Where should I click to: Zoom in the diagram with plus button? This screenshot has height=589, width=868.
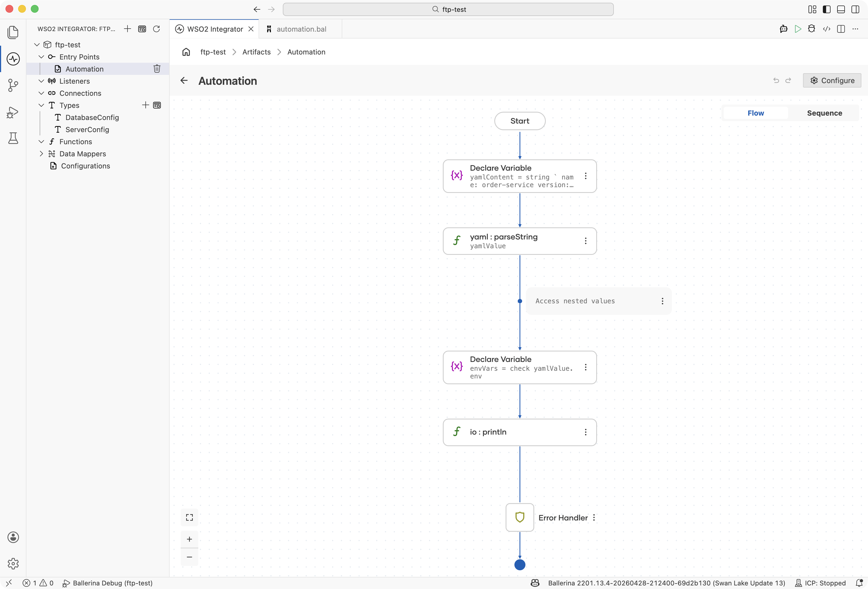(189, 539)
